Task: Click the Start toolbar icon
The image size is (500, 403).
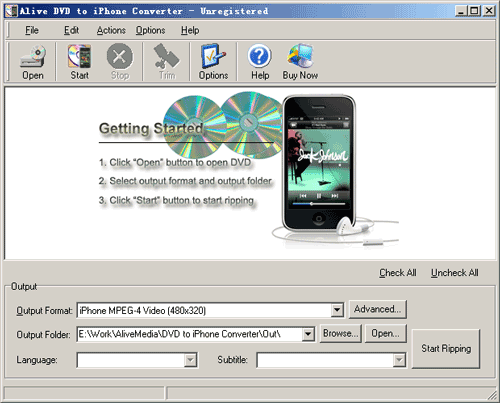Action: [79, 56]
